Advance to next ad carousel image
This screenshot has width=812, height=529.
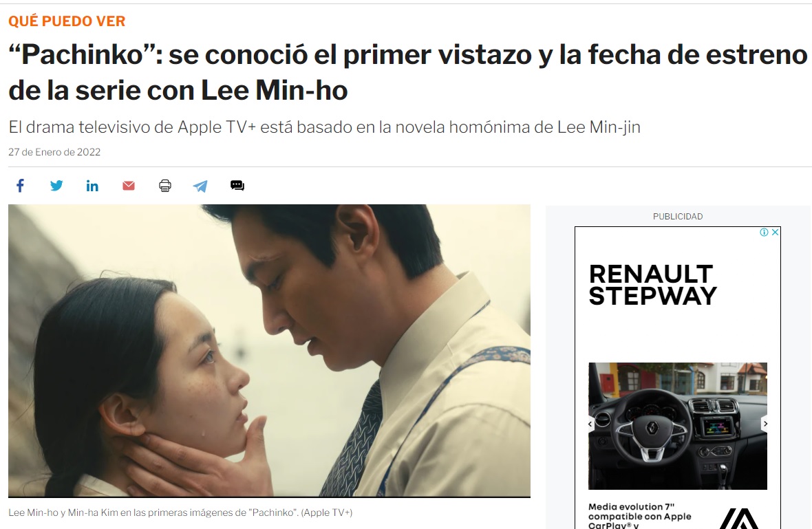(765, 424)
